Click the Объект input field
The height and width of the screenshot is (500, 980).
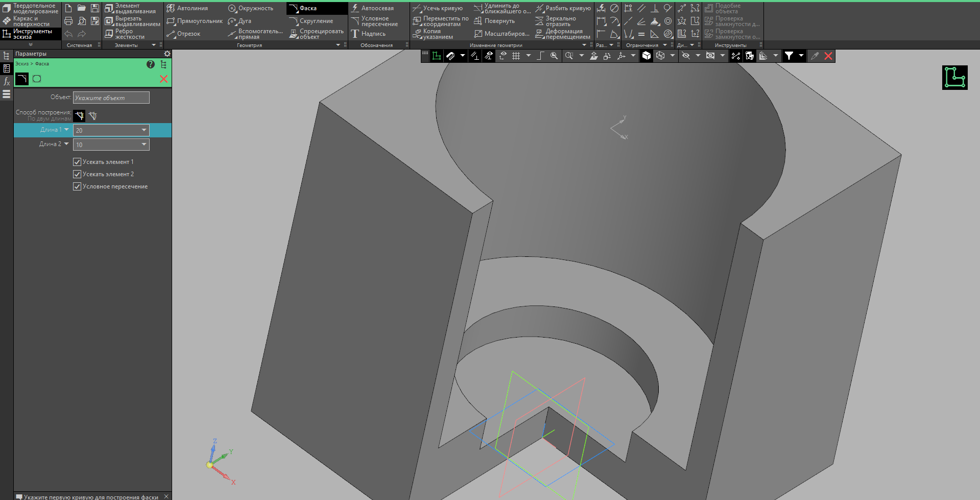pyautogui.click(x=111, y=98)
